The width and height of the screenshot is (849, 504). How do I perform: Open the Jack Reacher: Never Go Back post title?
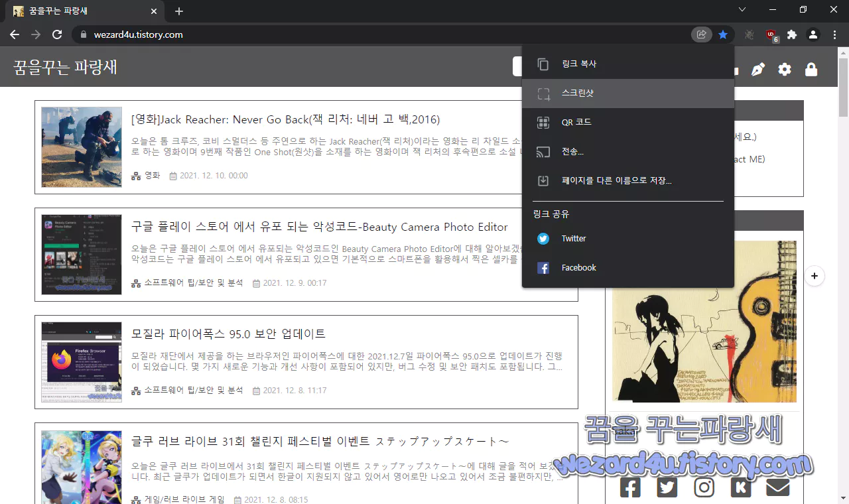[x=286, y=120]
